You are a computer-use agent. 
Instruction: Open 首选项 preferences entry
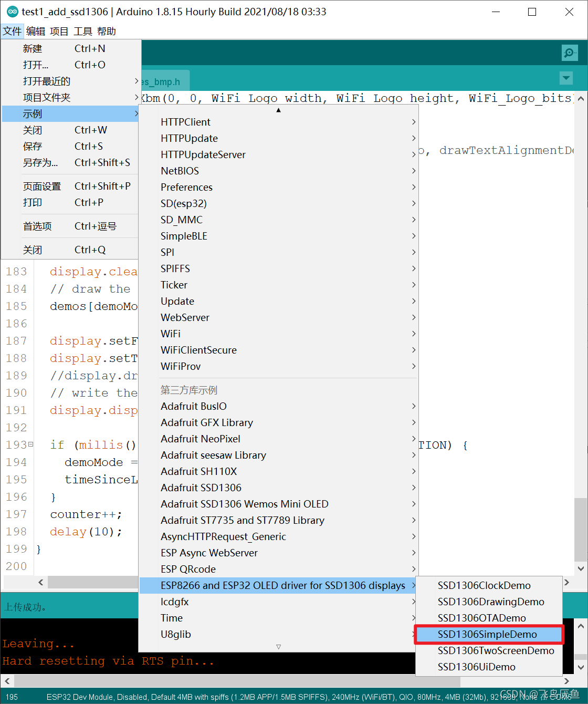tap(71, 226)
